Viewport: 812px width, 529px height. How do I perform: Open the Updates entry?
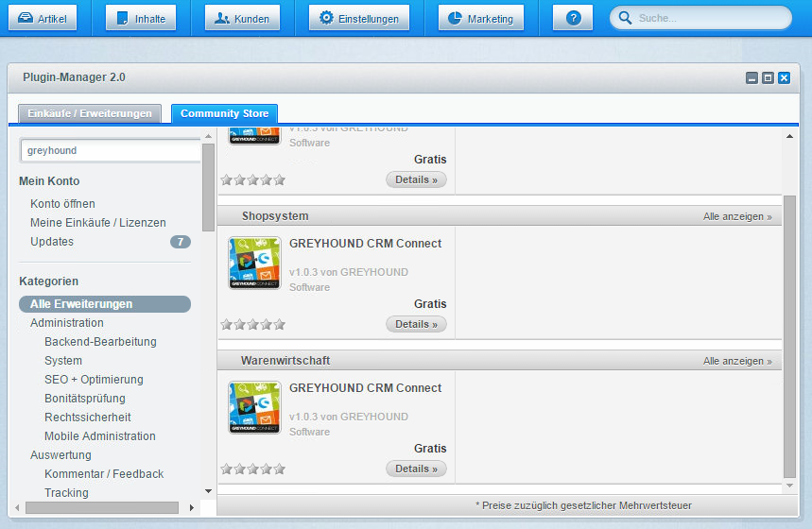pos(52,242)
